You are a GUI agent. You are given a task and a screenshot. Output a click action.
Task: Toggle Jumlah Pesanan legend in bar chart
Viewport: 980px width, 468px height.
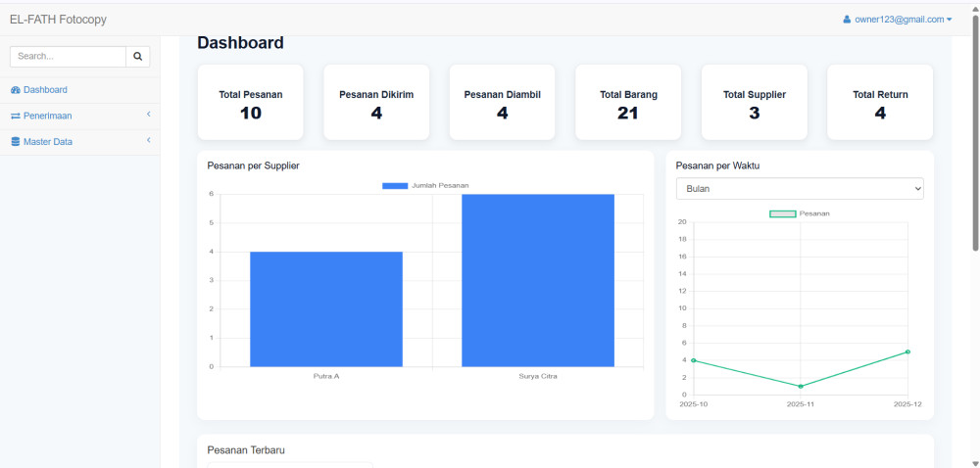coord(425,185)
